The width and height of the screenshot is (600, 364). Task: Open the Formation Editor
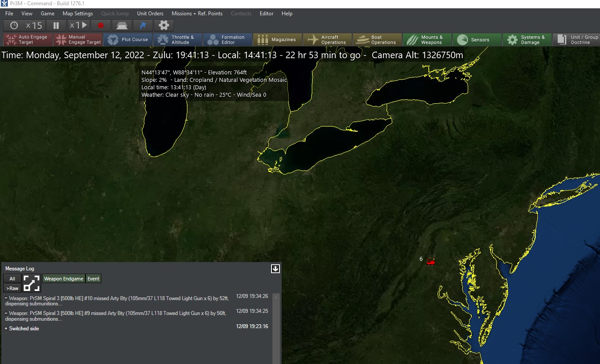(228, 39)
